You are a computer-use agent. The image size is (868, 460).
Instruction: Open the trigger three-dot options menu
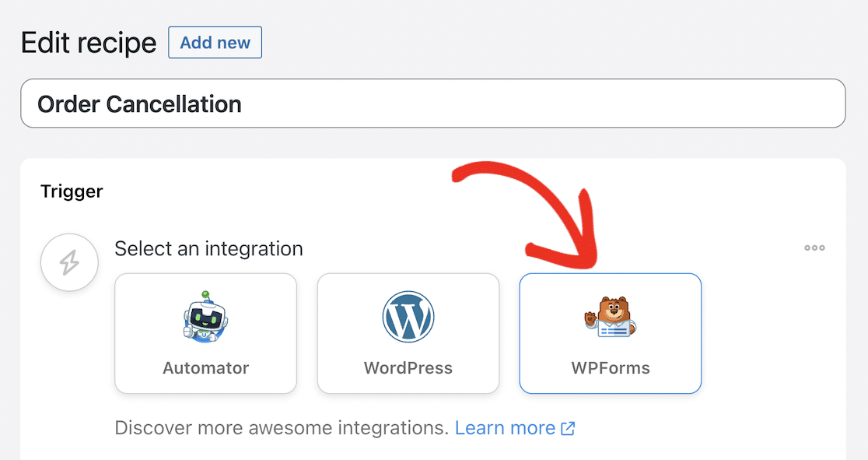[814, 248]
